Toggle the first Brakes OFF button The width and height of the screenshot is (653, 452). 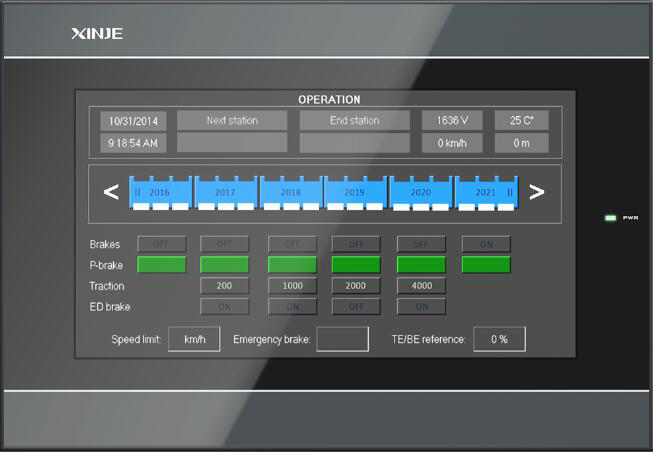tap(161, 244)
